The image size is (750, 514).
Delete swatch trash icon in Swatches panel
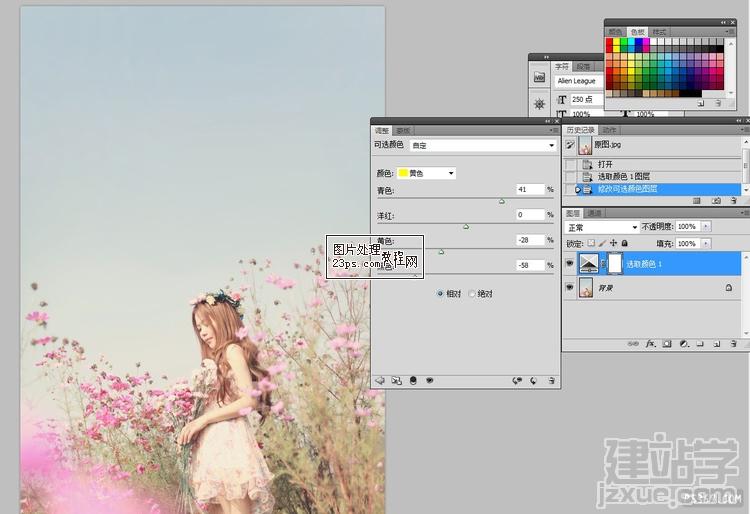click(717, 103)
